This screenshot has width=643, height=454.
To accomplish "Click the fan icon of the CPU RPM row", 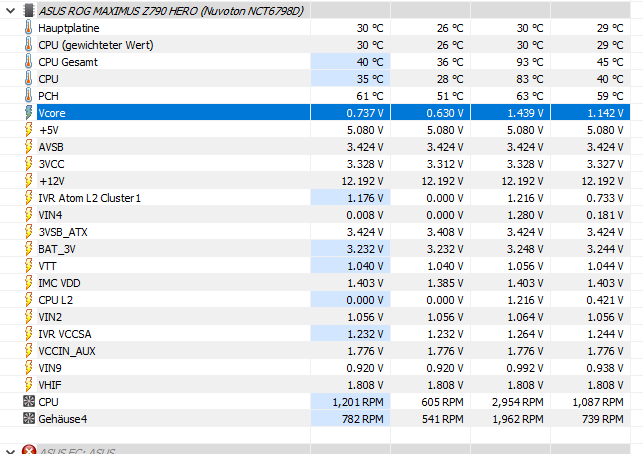I will (x=29, y=402).
